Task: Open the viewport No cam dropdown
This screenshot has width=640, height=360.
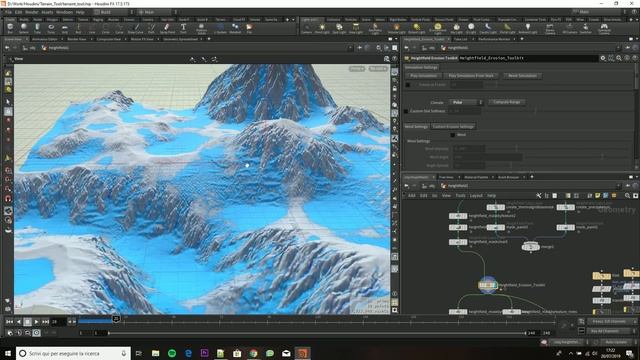Action: (378, 69)
